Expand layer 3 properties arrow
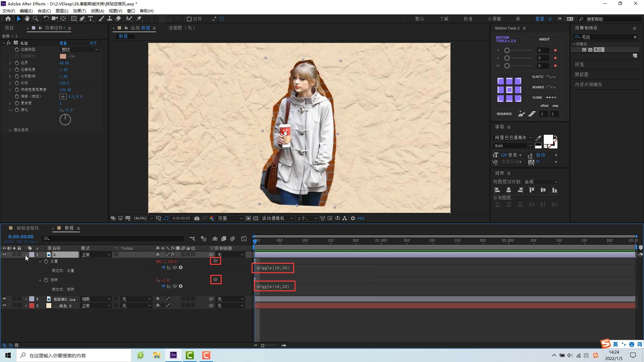This screenshot has height=362, width=644. coord(26,306)
